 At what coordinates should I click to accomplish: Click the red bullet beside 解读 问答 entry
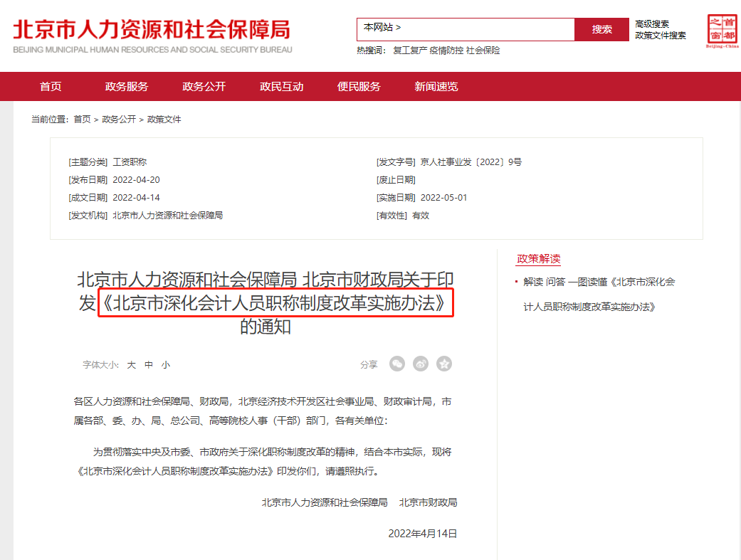pos(515,281)
